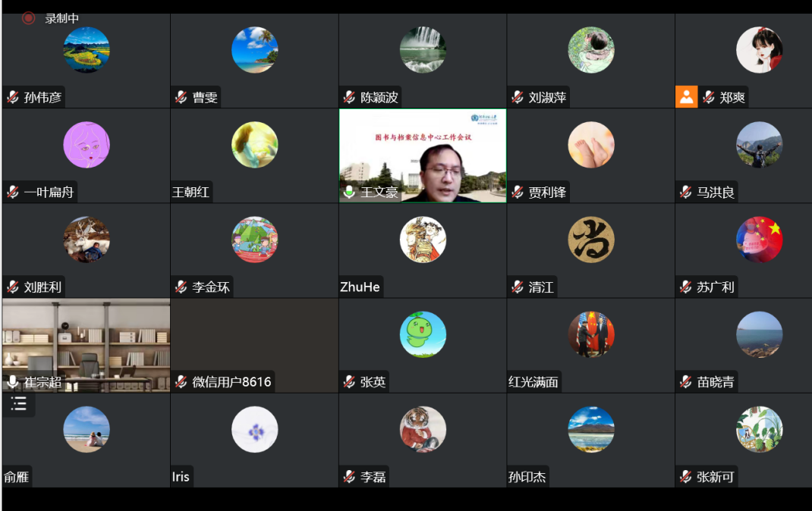Click the orange host icon next to 郑爽
Screen dimensions: 812x511
click(x=687, y=97)
